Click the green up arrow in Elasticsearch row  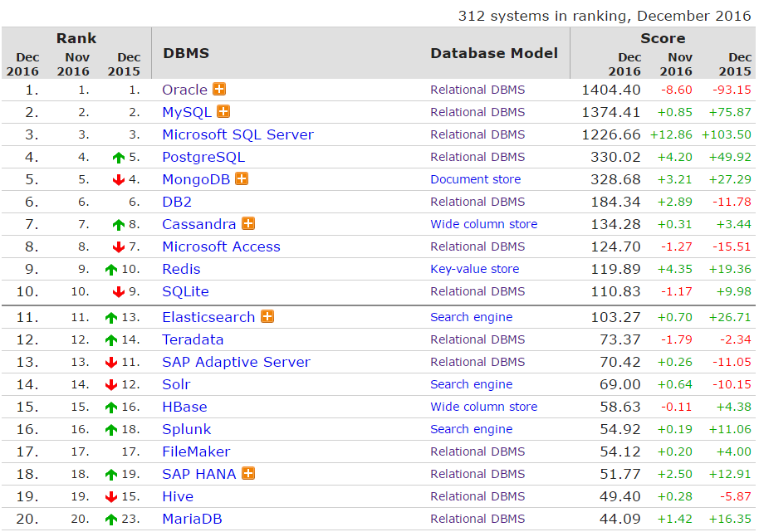[x=111, y=318]
